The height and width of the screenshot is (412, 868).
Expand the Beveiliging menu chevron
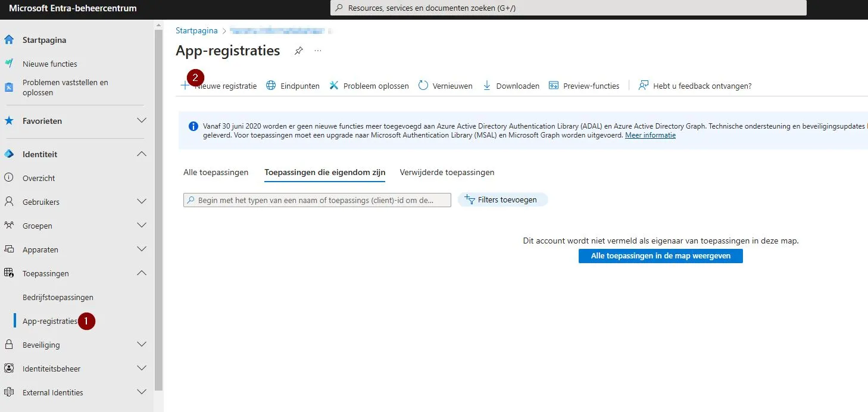point(142,345)
